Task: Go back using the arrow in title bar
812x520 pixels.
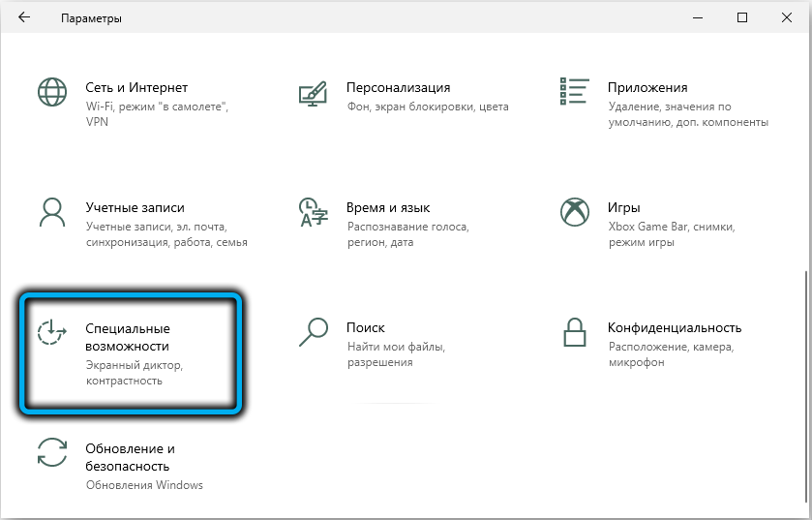Action: (x=24, y=17)
